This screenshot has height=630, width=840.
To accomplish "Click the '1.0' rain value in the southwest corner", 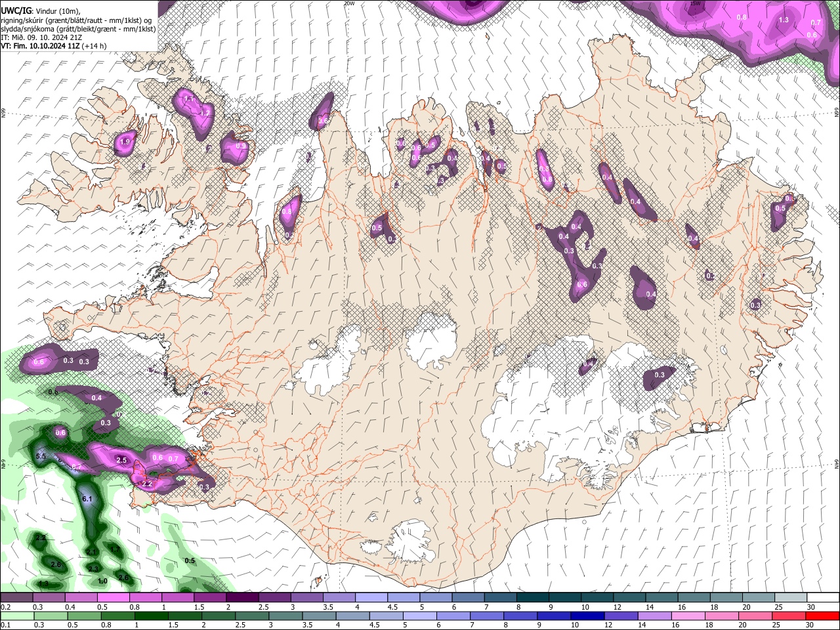I will (x=102, y=581).
